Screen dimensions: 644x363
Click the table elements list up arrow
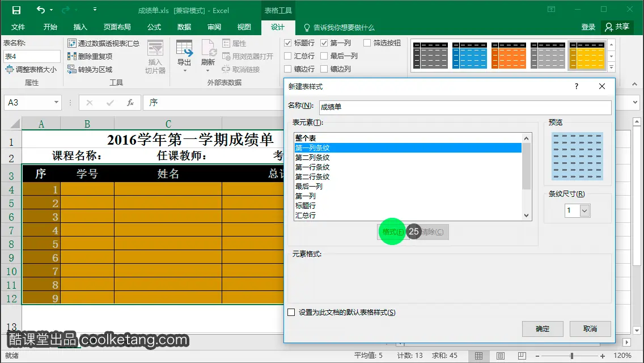(527, 138)
